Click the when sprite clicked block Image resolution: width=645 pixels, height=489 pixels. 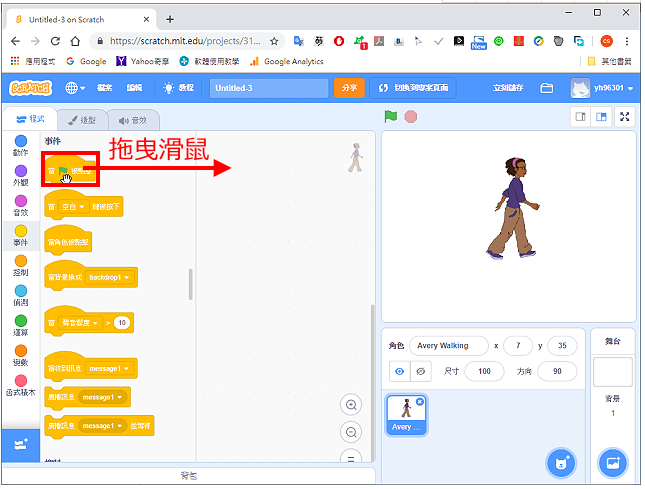tap(68, 241)
